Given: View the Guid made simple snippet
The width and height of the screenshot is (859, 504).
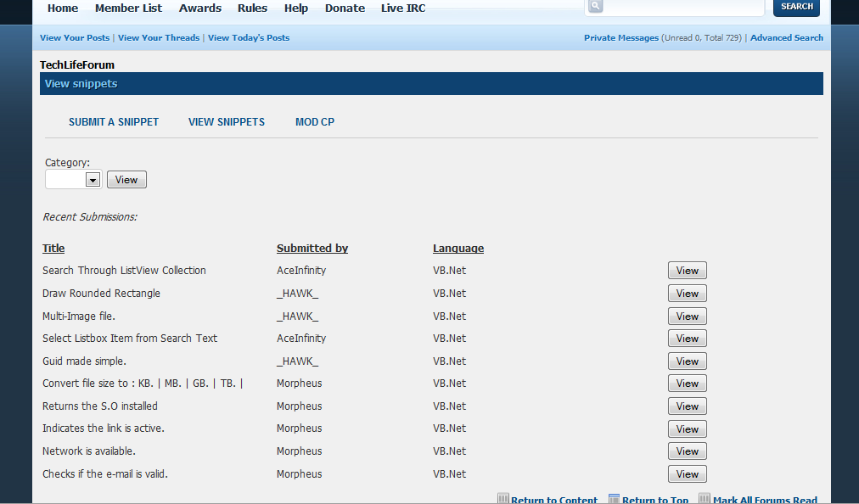Looking at the screenshot, I should [687, 361].
